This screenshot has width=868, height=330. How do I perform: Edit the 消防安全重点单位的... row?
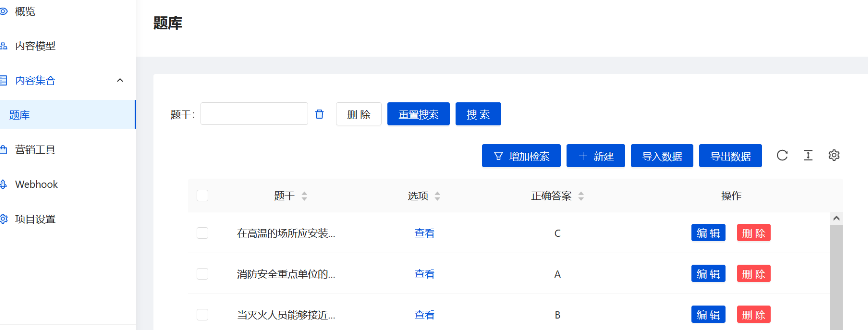point(708,274)
